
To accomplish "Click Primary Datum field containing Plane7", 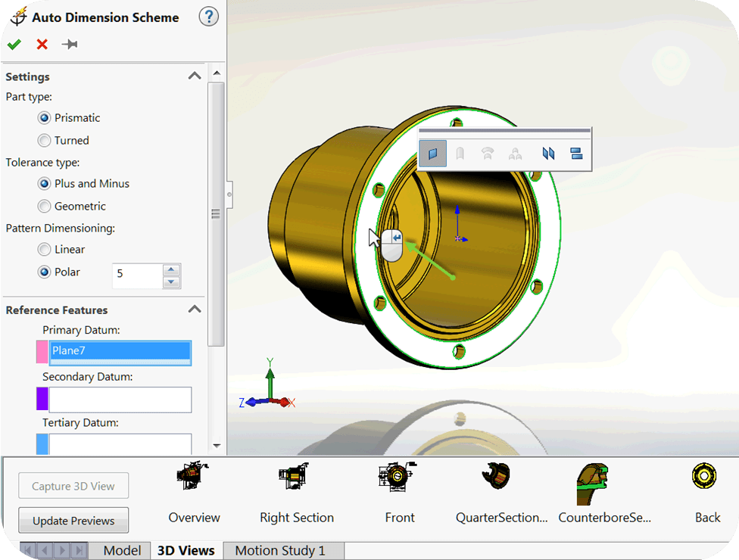I will click(x=120, y=353).
